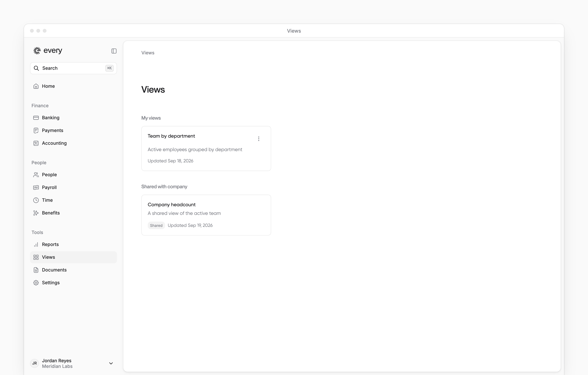This screenshot has width=588, height=375.
Task: Navigate to the Payroll page
Action: [73, 187]
